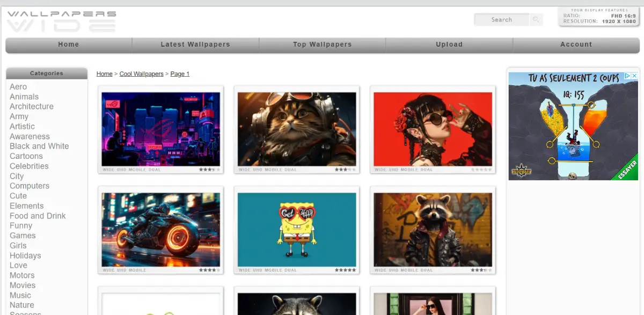Click the Home breadcrumb link

pyautogui.click(x=105, y=74)
